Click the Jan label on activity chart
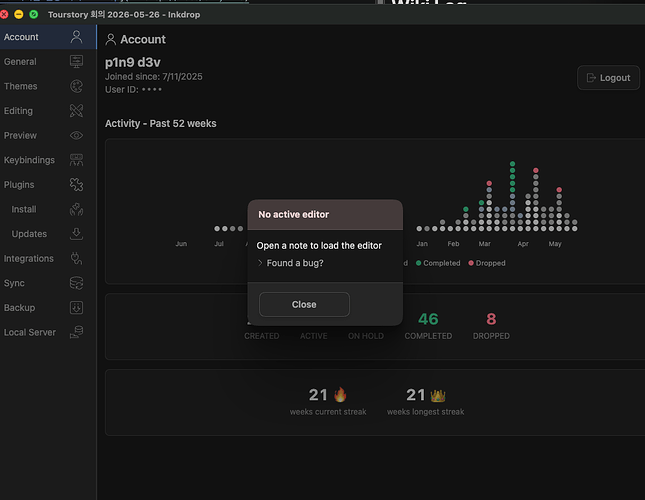645x500 pixels. [x=422, y=244]
